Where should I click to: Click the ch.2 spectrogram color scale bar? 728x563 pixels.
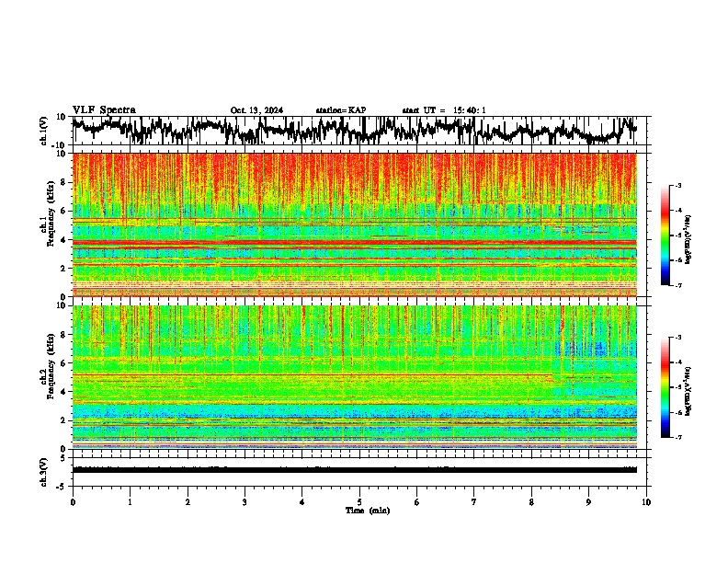(x=665, y=387)
